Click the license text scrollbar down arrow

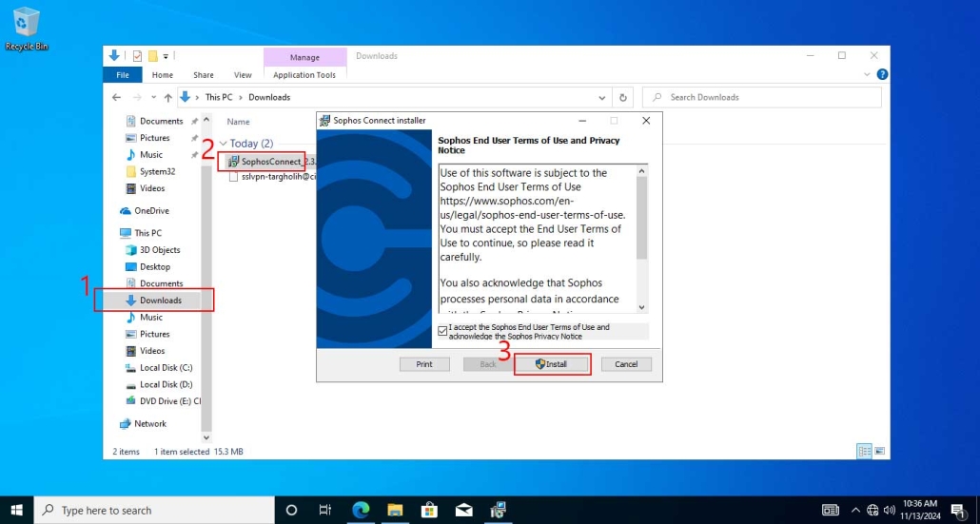(x=642, y=307)
